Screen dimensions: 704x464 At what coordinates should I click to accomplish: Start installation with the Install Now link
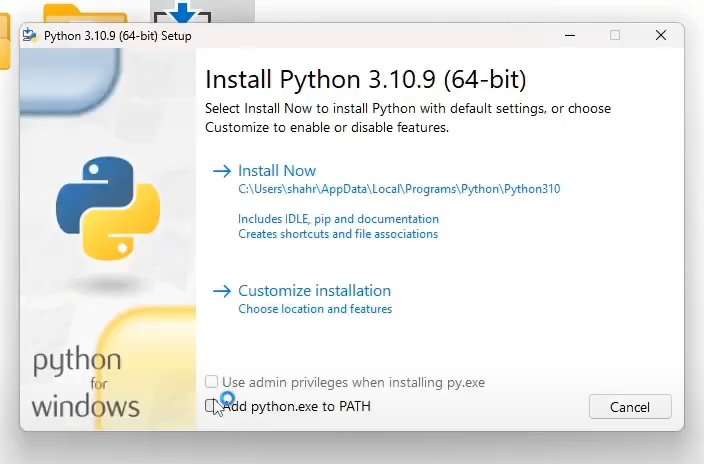tap(277, 171)
